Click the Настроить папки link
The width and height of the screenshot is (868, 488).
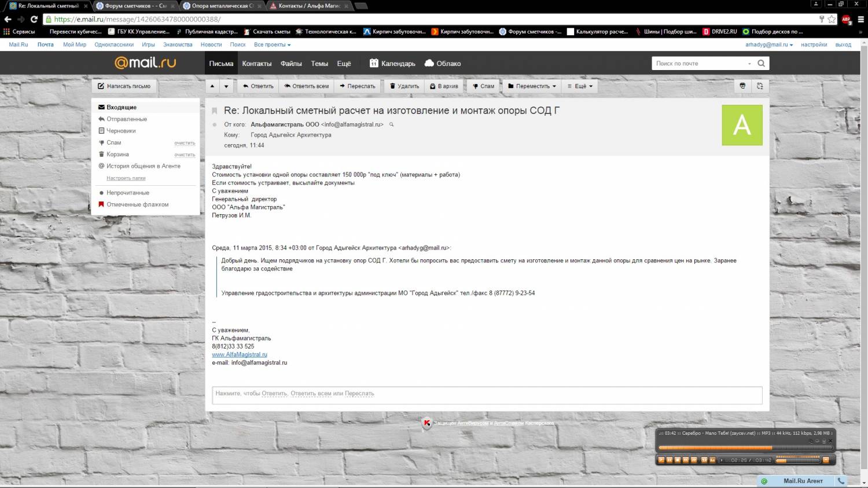click(x=126, y=178)
